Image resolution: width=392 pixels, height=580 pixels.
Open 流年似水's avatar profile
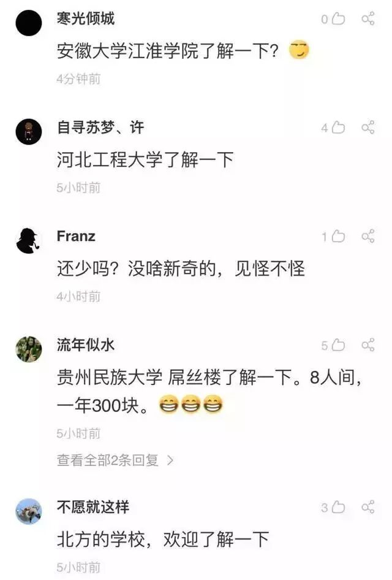click(x=28, y=349)
